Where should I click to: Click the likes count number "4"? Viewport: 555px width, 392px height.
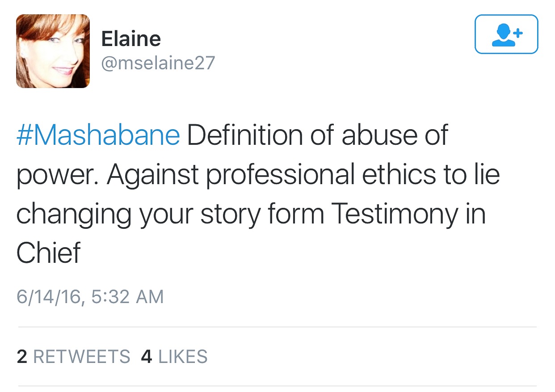[x=147, y=357]
